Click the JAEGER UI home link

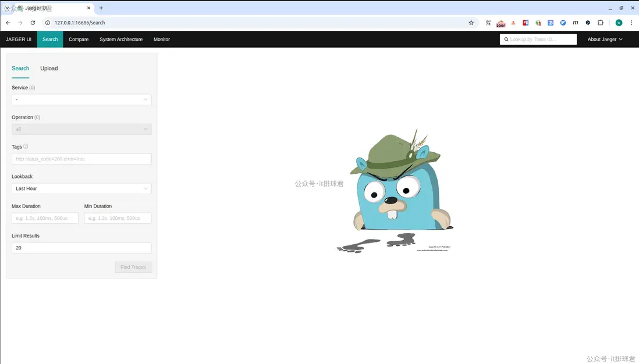click(19, 40)
